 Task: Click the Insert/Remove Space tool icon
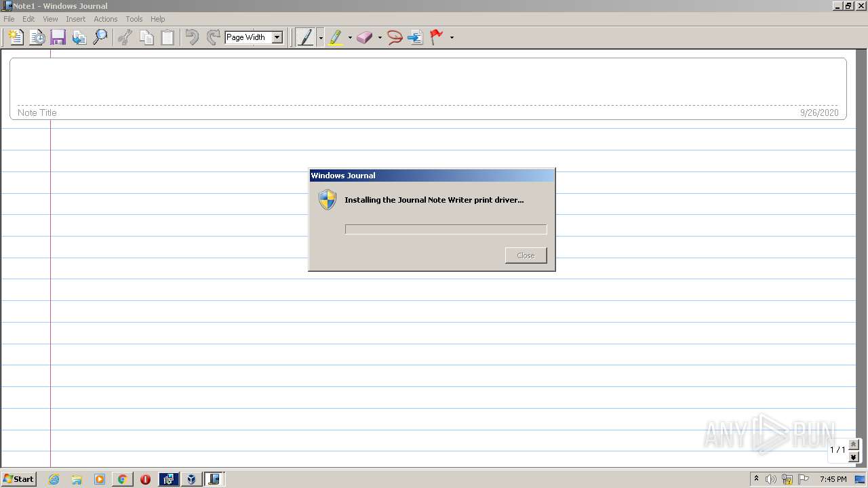tap(416, 37)
